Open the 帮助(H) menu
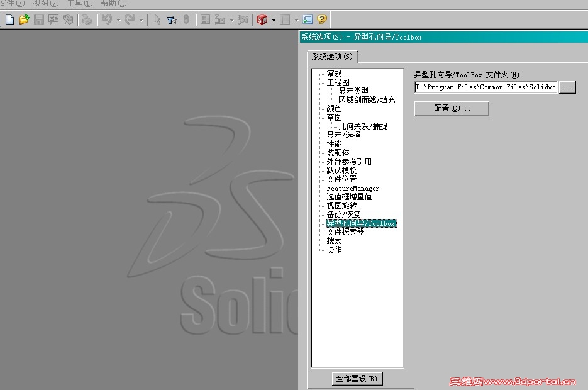Viewport: 588px width, 390px height. [x=114, y=3]
